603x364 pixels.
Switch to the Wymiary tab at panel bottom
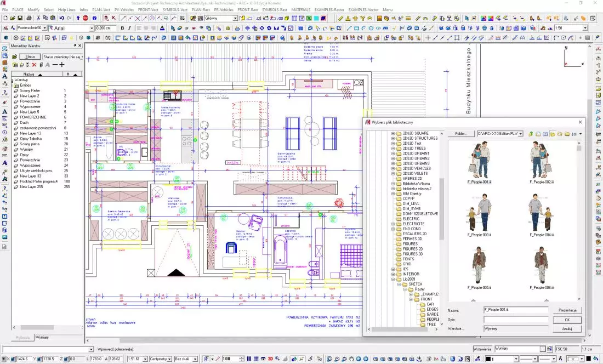tap(42, 337)
